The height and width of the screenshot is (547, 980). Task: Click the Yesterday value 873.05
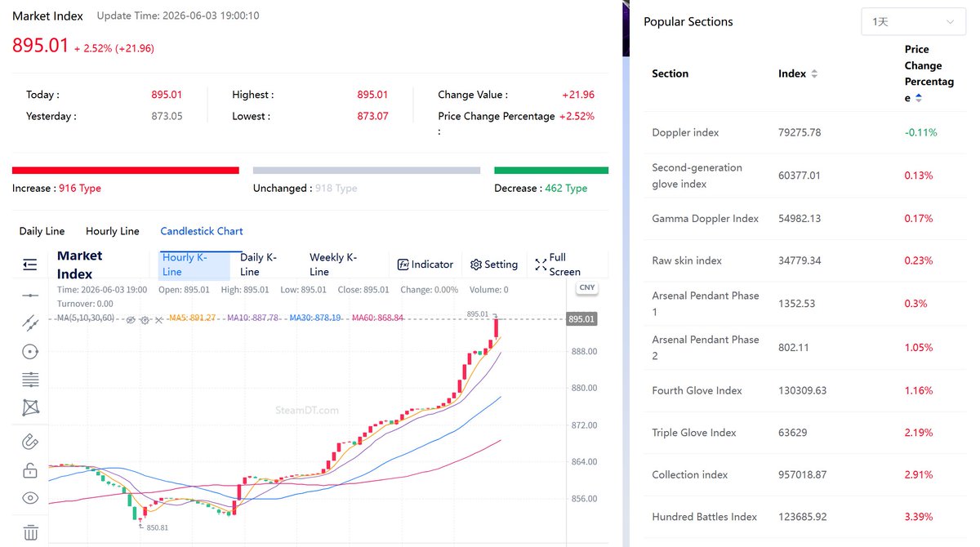[167, 116]
